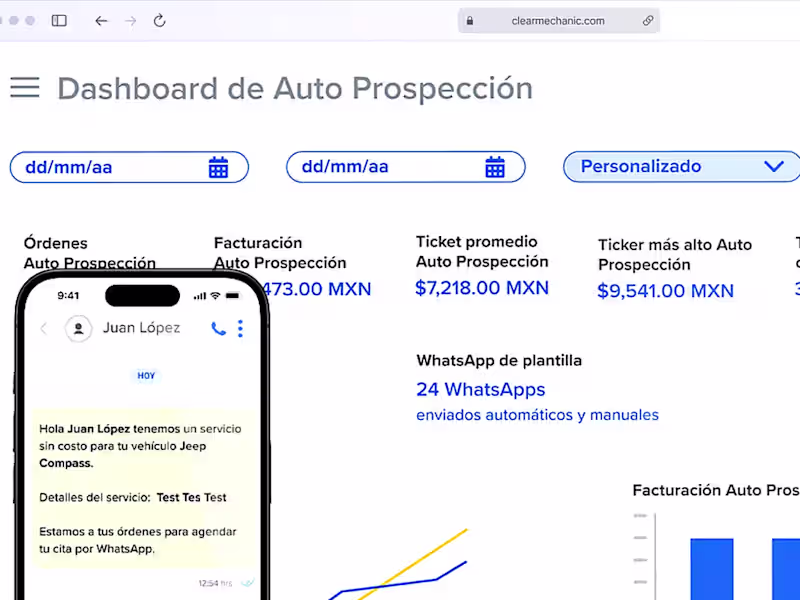This screenshot has width=800, height=600.
Task: Toggle the browser sidebar icon
Action: click(x=59, y=20)
